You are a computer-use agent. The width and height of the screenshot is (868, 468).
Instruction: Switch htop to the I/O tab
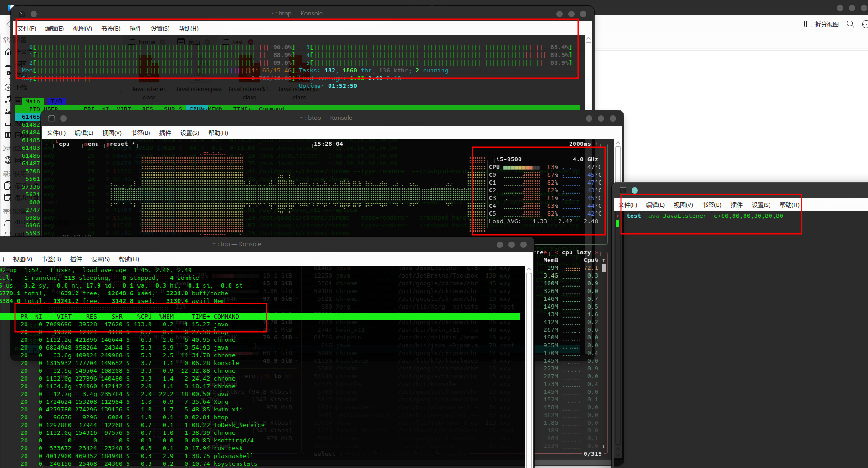pyautogui.click(x=56, y=101)
